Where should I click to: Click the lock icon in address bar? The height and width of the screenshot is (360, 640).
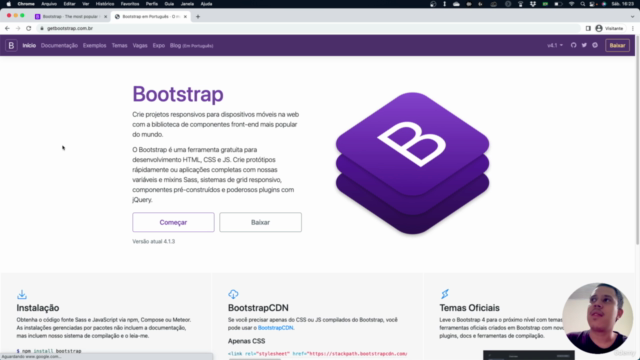coord(42,28)
